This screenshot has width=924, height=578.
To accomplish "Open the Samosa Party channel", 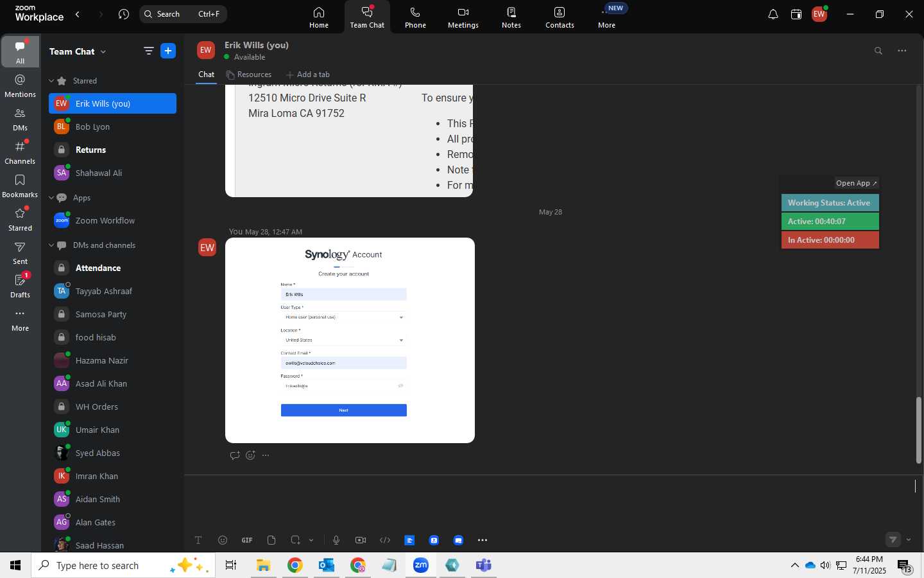I will pyautogui.click(x=113, y=314).
